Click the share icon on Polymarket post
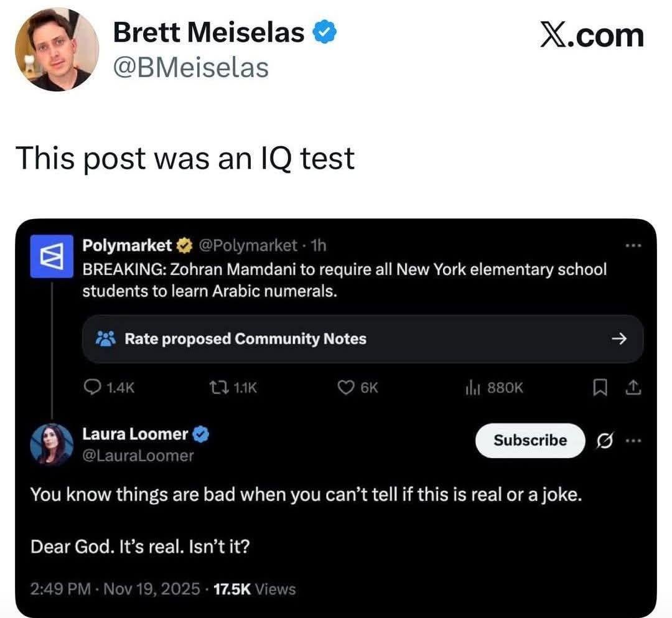This screenshot has height=618, width=672. pos(632,388)
